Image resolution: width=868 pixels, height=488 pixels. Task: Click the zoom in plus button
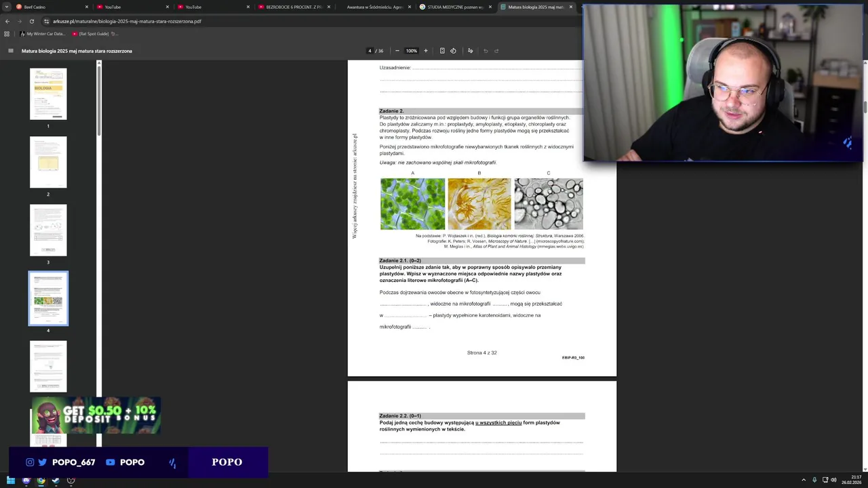(426, 51)
